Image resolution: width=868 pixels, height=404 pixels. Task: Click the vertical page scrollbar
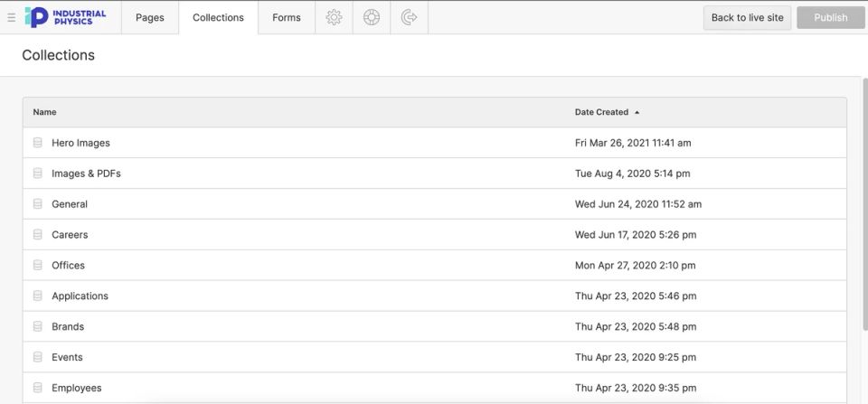point(864,205)
